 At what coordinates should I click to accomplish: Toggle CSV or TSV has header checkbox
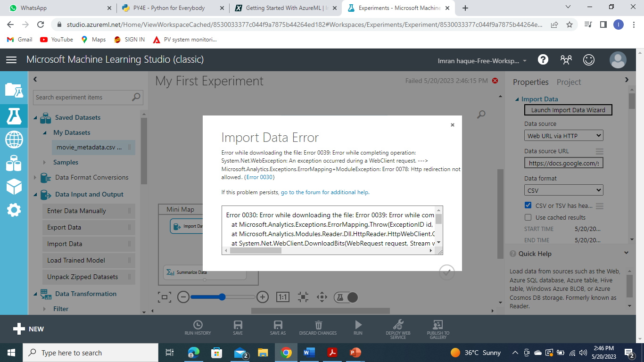[x=528, y=206]
